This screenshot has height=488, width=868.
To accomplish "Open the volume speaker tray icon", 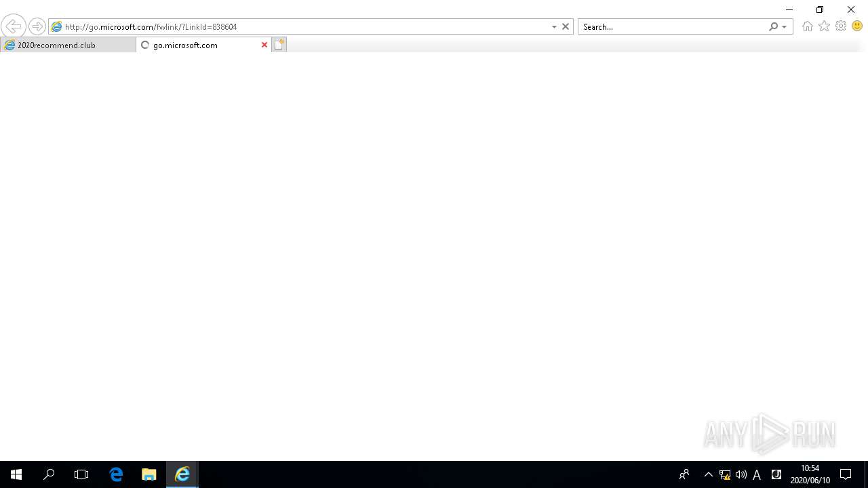I will coord(741,474).
